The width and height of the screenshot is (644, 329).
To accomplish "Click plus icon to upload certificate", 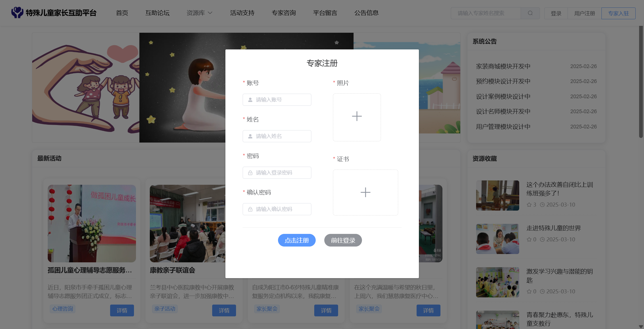I will 365,192.
